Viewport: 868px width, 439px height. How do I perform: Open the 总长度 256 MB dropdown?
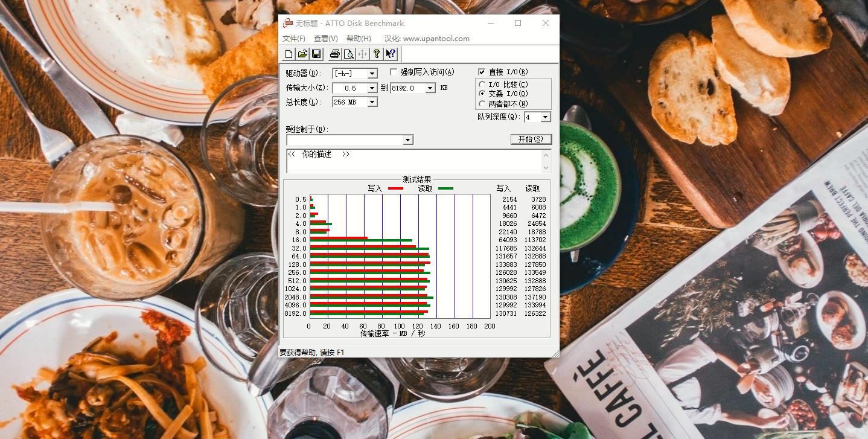pyautogui.click(x=373, y=101)
